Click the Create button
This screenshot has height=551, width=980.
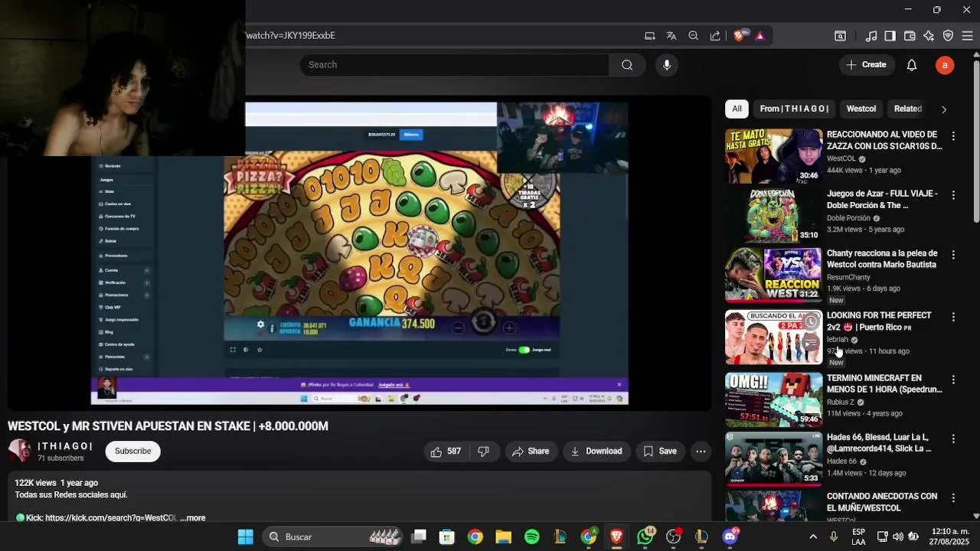pyautogui.click(x=866, y=65)
